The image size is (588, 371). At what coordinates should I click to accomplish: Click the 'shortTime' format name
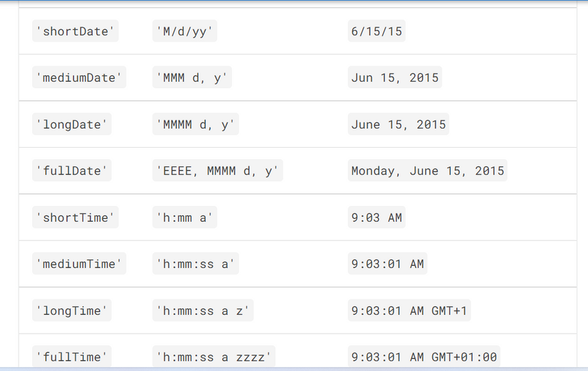tap(76, 217)
